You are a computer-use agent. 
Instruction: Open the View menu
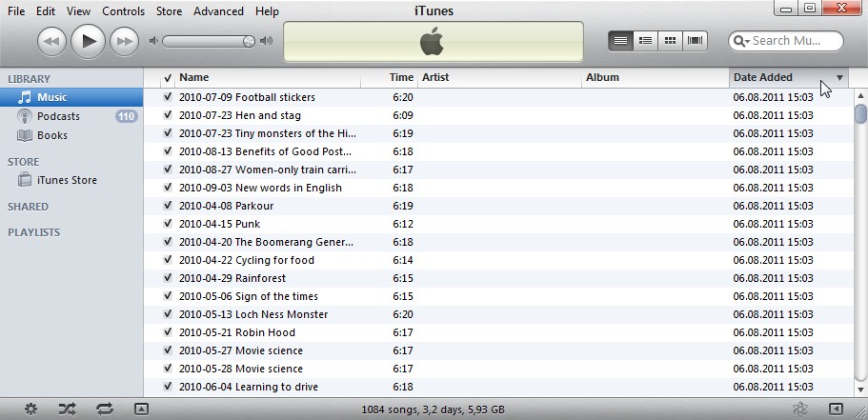[x=78, y=11]
